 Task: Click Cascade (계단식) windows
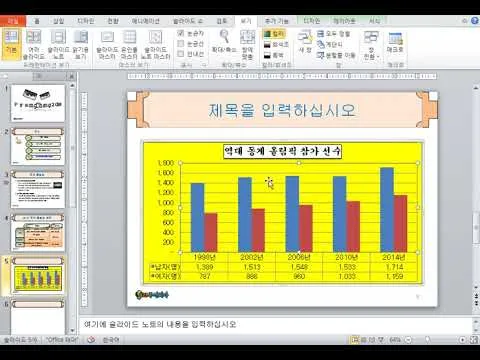330,44
